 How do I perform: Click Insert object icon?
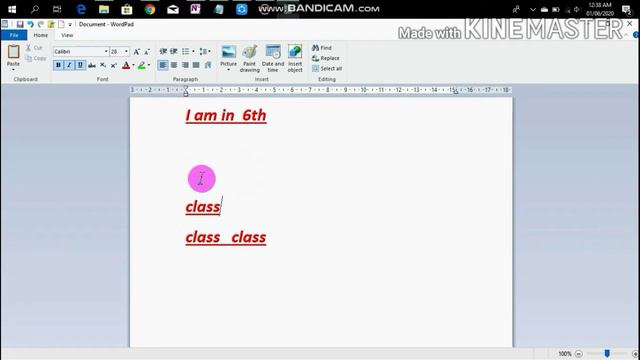click(295, 52)
